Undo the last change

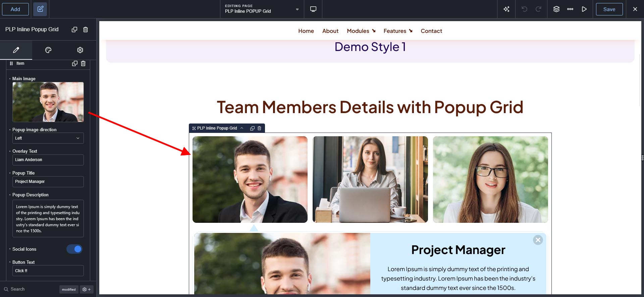524,9
